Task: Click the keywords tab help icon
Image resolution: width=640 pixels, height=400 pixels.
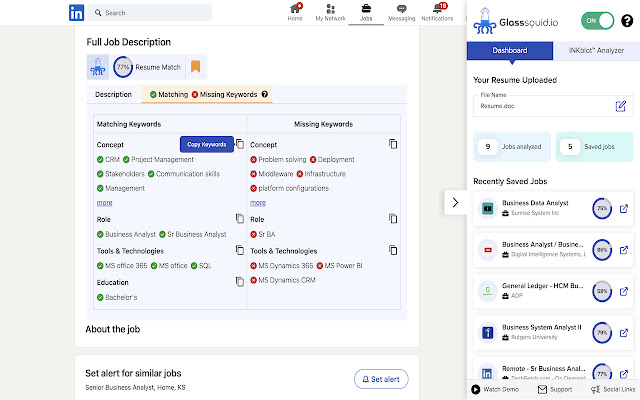Action: click(264, 94)
